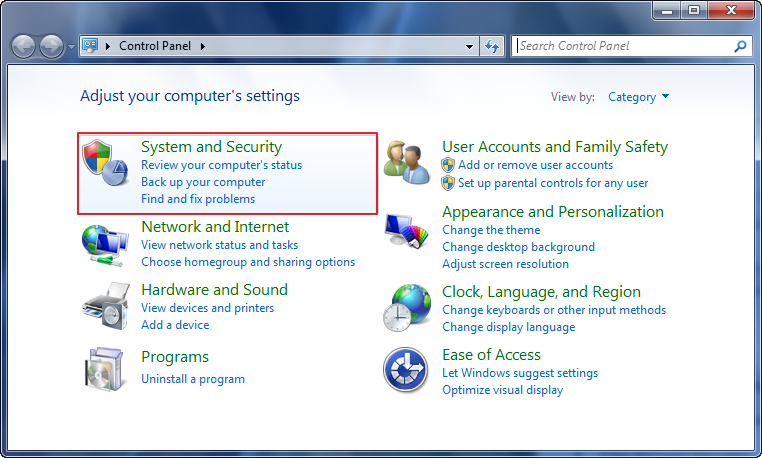Expand the address bar history dropdown arrow

point(471,46)
